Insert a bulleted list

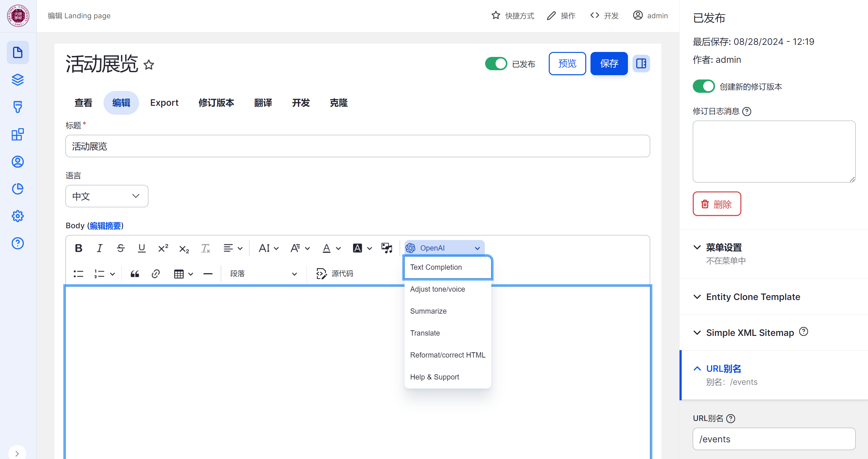click(x=78, y=274)
